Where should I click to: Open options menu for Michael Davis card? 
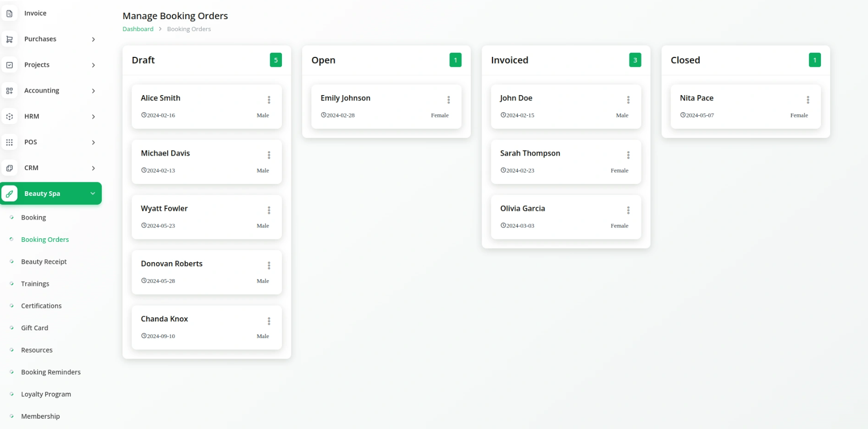tap(269, 155)
